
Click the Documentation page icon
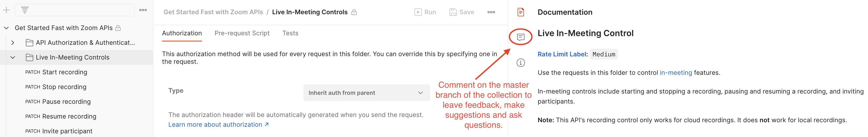pos(521,12)
